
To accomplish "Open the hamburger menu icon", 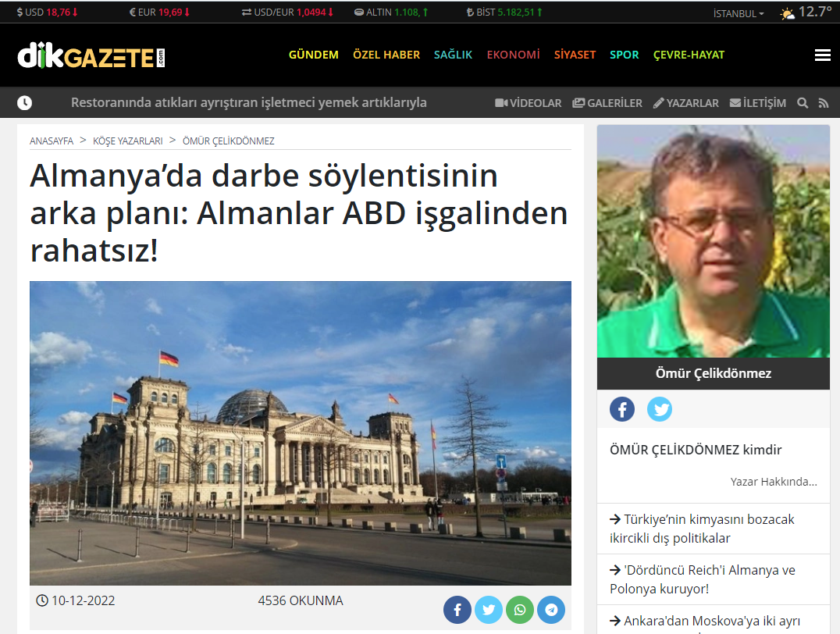I will pyautogui.click(x=821, y=55).
